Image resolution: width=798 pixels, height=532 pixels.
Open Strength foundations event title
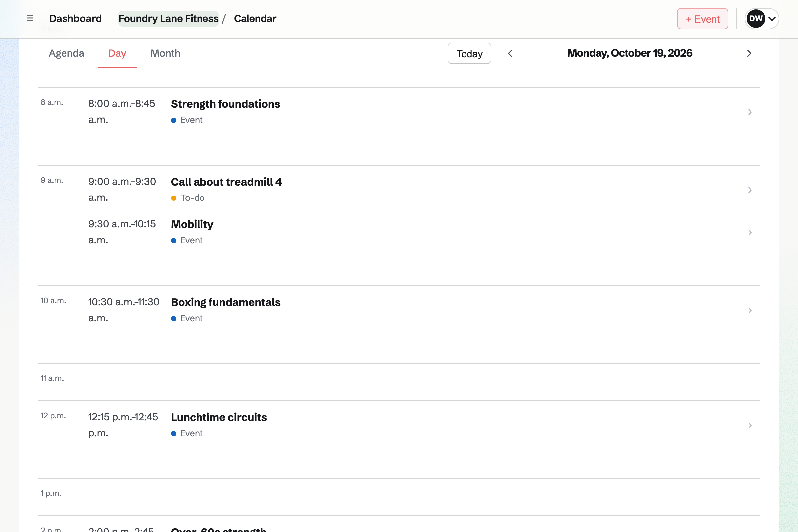coord(225,104)
